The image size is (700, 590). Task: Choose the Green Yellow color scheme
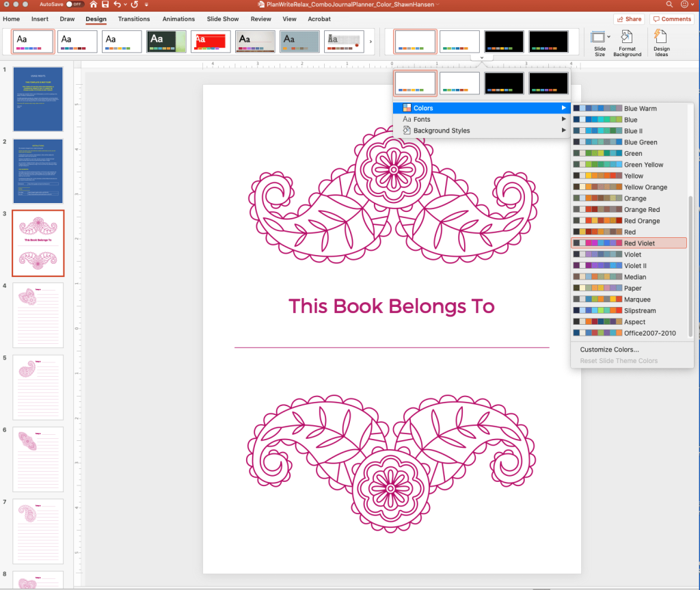point(629,164)
